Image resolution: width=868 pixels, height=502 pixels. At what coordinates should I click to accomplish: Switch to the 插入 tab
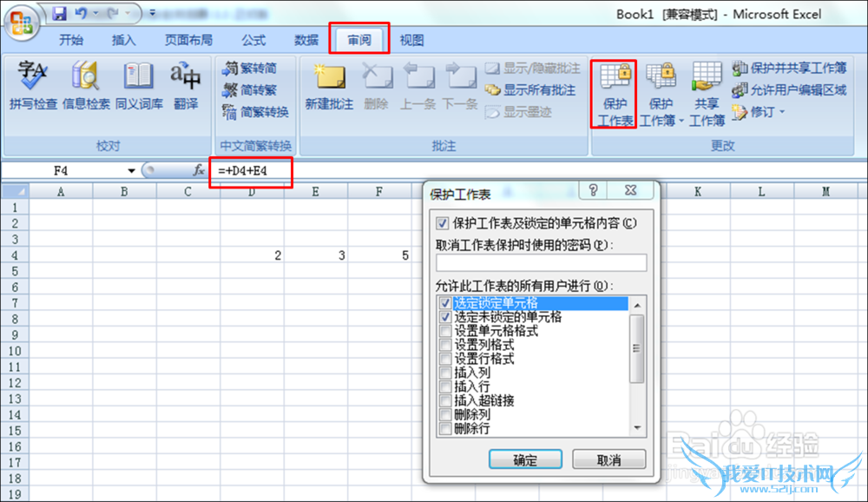(x=123, y=40)
